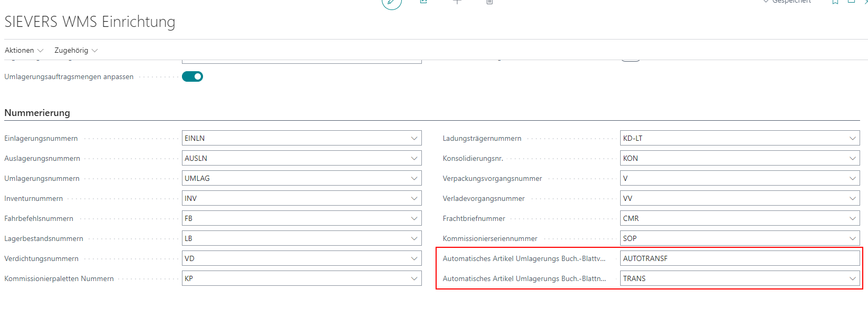Image resolution: width=868 pixels, height=309 pixels.
Task: Click the edit pencil icon
Action: [x=391, y=2]
